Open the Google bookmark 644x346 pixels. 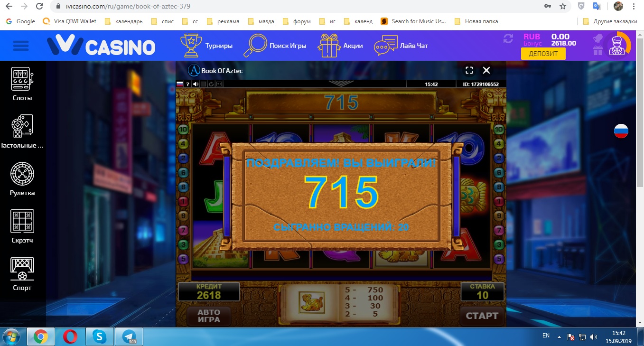tap(20, 21)
